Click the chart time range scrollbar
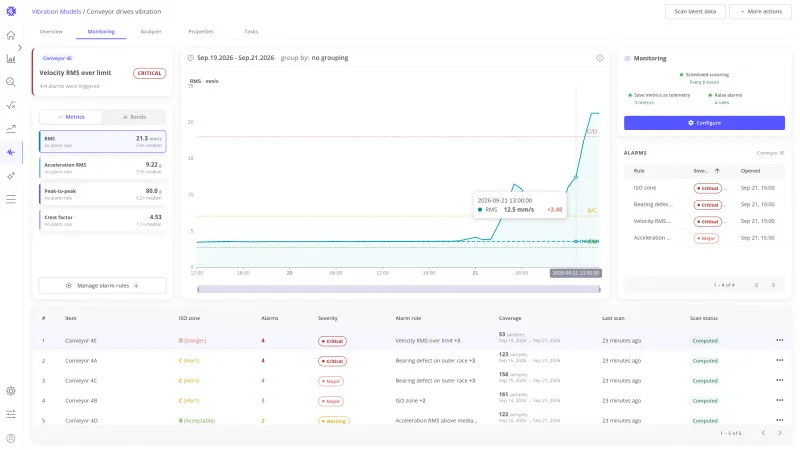This screenshot has height=450, width=800. click(x=398, y=289)
